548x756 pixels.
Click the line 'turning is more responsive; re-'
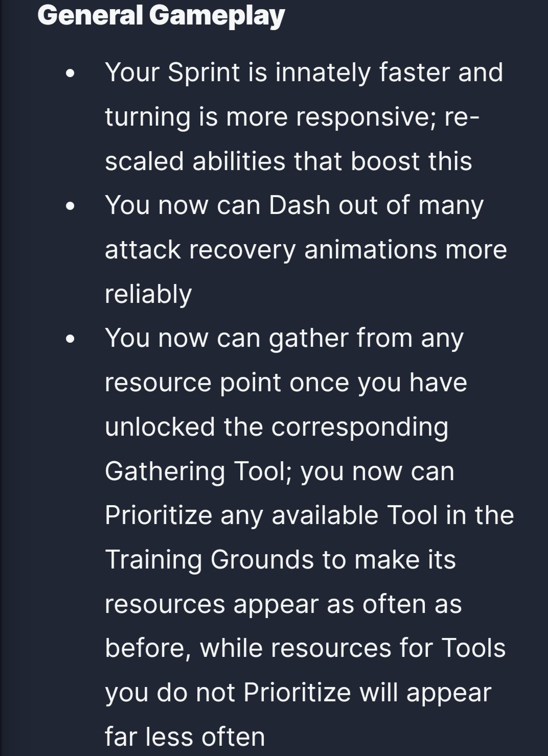click(292, 116)
